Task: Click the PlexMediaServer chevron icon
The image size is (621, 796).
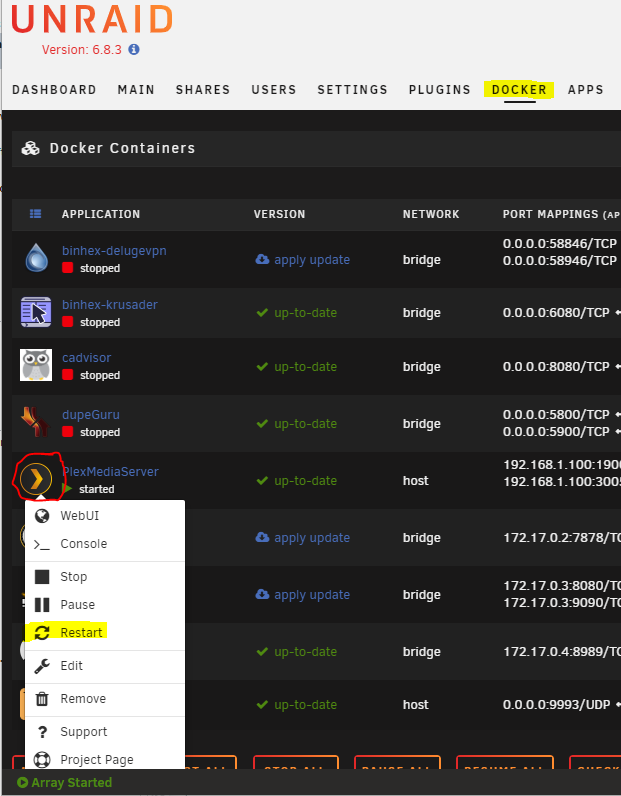Action: (36, 479)
